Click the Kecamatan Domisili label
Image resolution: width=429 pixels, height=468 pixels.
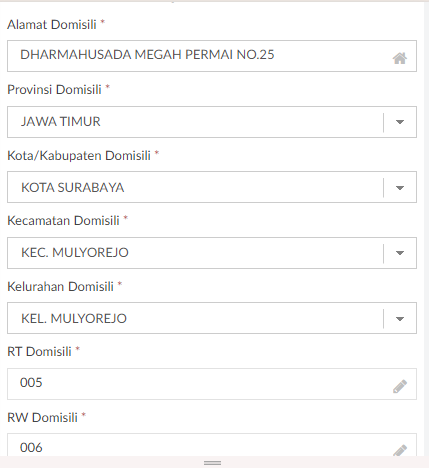click(63, 221)
